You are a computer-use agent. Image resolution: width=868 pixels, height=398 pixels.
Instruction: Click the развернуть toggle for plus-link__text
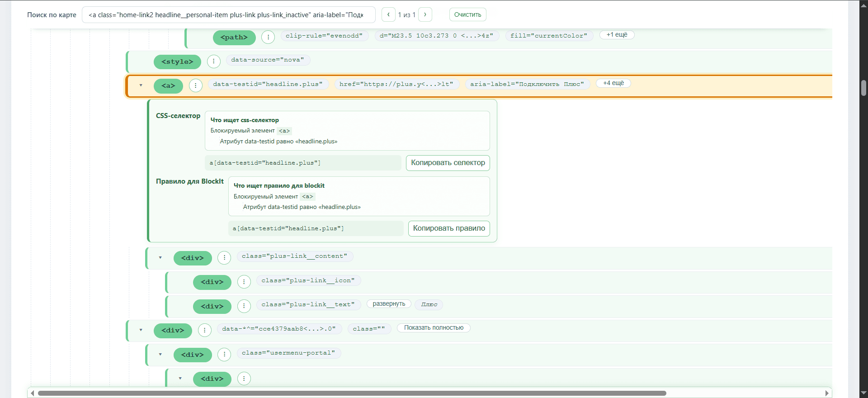coord(389,304)
